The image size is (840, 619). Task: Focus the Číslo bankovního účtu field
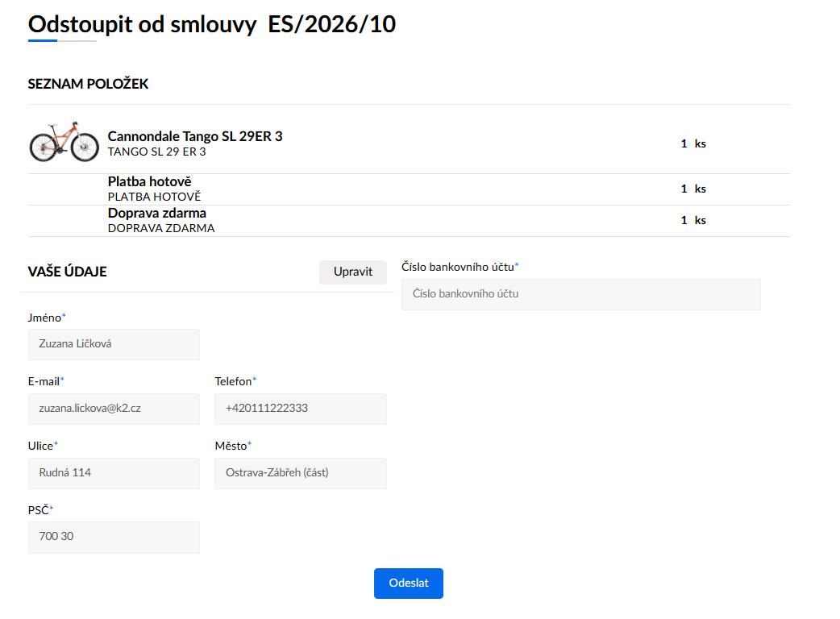click(580, 294)
